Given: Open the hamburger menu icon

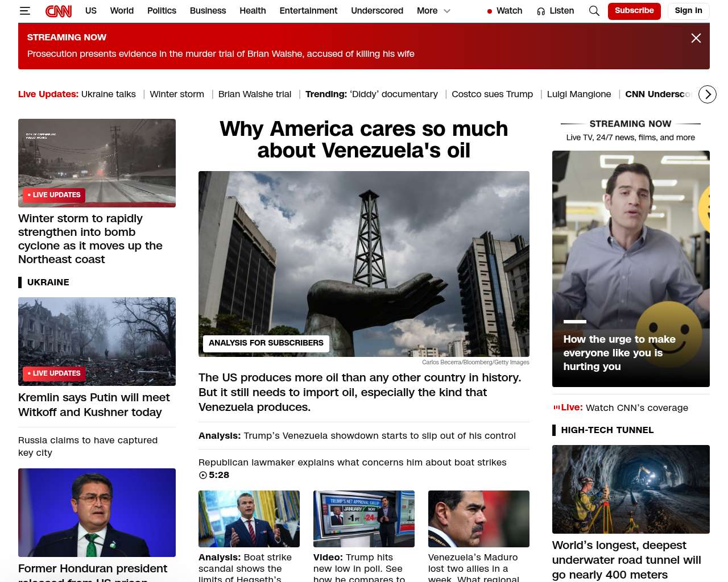Looking at the screenshot, I should pyautogui.click(x=24, y=11).
